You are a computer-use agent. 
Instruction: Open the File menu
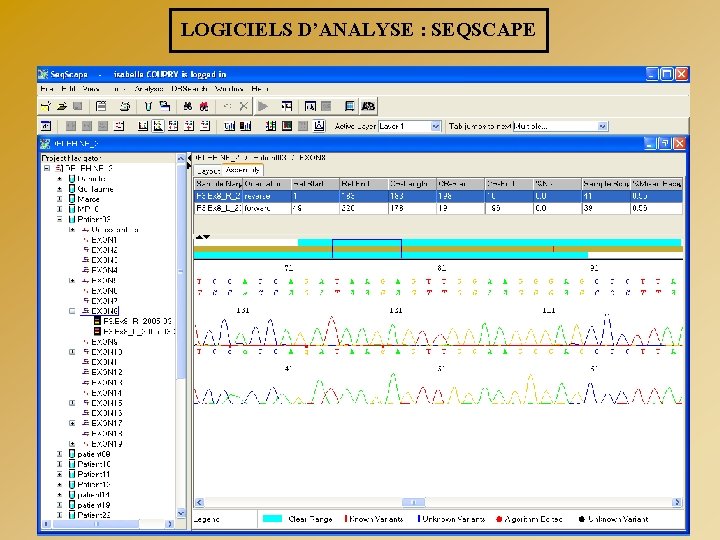click(x=47, y=89)
